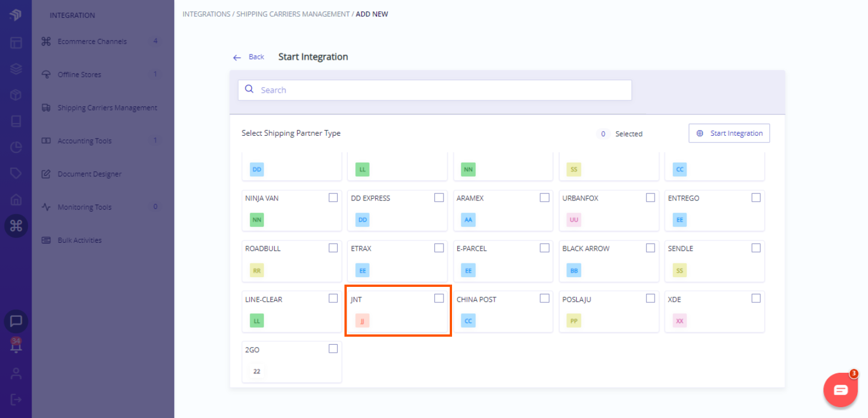Click the app logo in the rail

(x=15, y=14)
